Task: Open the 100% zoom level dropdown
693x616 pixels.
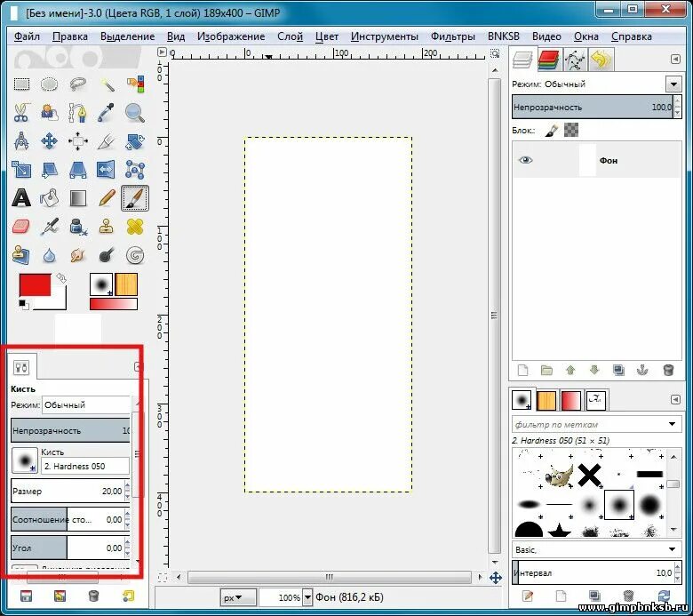Action: click(x=307, y=597)
